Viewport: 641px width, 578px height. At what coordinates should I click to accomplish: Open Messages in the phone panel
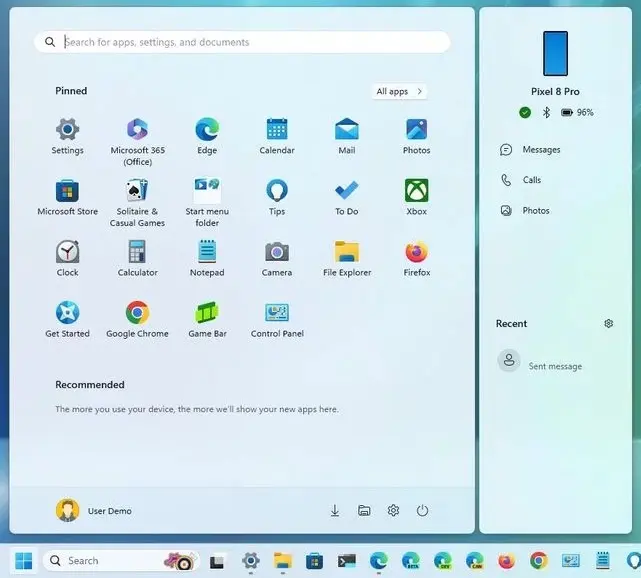(540, 150)
